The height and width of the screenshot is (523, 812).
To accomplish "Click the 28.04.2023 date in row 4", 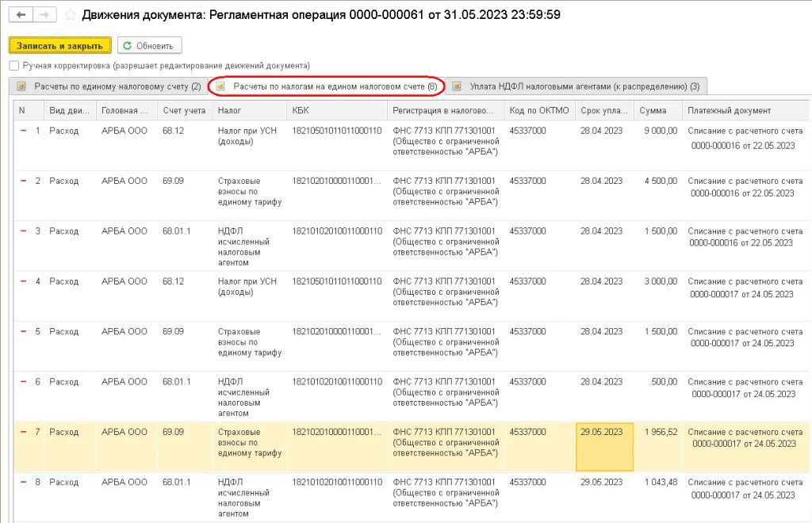I will [601, 281].
